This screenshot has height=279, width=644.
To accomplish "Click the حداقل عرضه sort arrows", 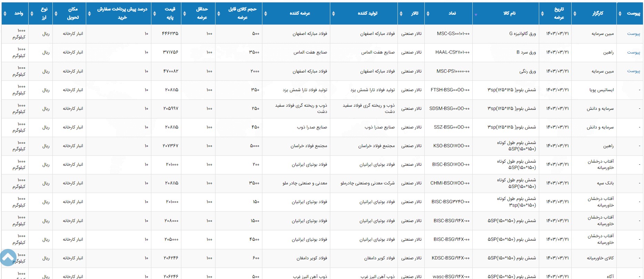I will point(184,13).
